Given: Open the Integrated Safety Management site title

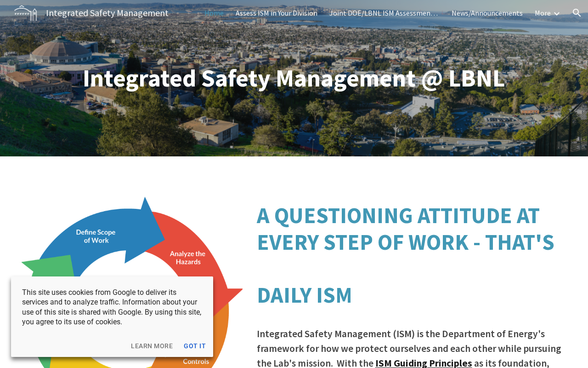Looking at the screenshot, I should click(107, 13).
